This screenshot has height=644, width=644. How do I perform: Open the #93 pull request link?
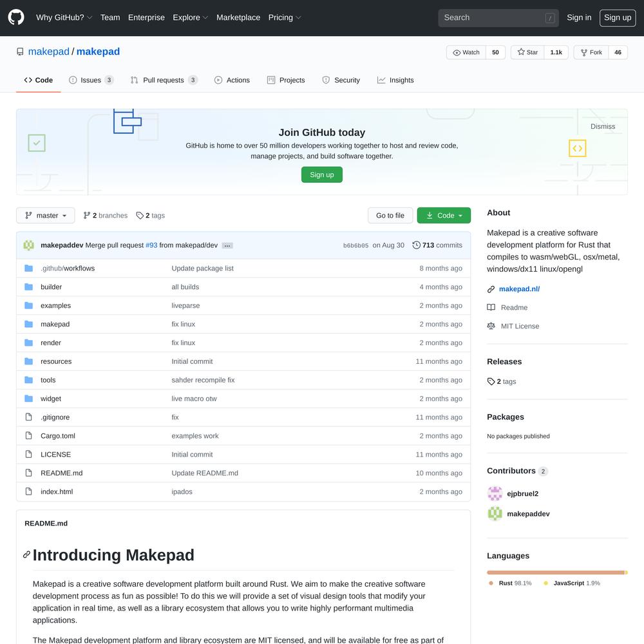[151, 245]
